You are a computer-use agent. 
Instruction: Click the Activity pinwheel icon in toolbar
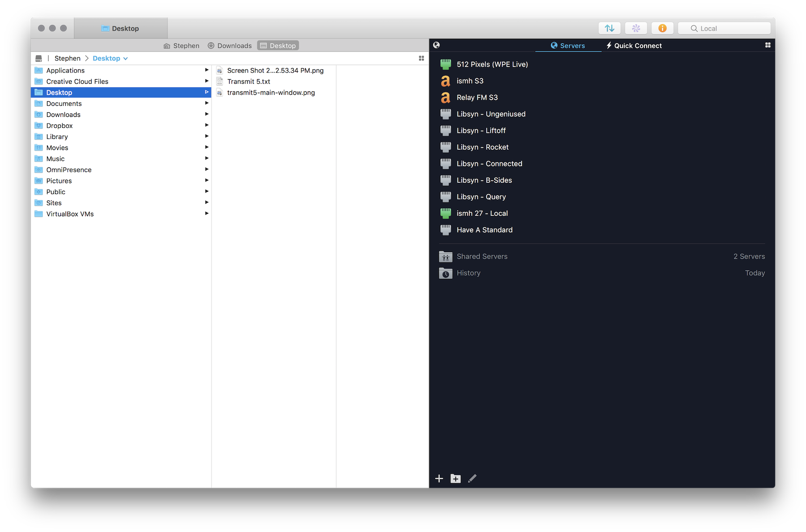(636, 28)
